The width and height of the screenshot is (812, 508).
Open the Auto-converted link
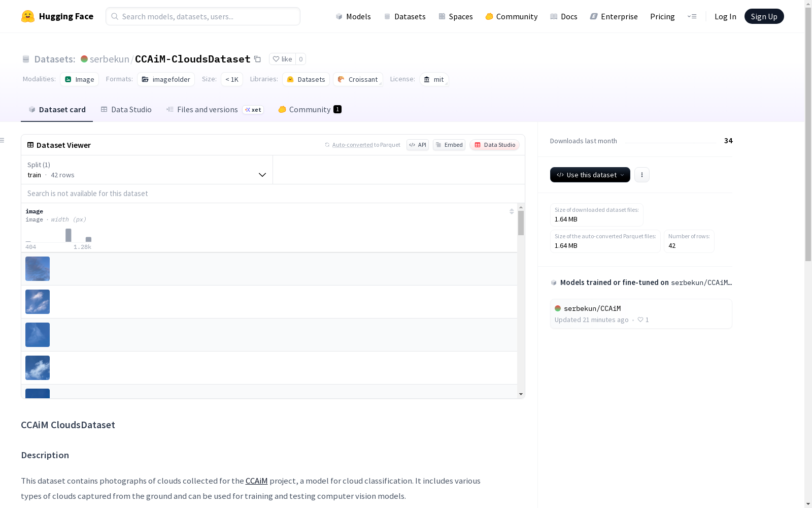point(352,145)
